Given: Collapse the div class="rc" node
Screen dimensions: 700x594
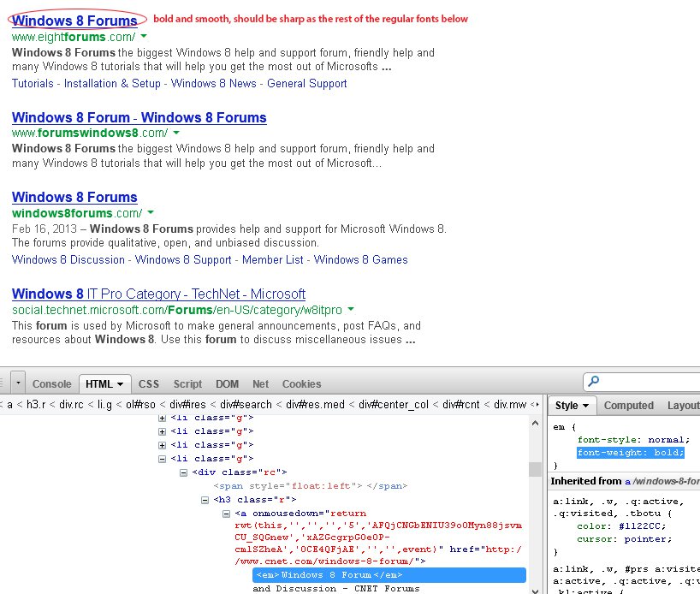Looking at the screenshot, I should click(x=183, y=472).
